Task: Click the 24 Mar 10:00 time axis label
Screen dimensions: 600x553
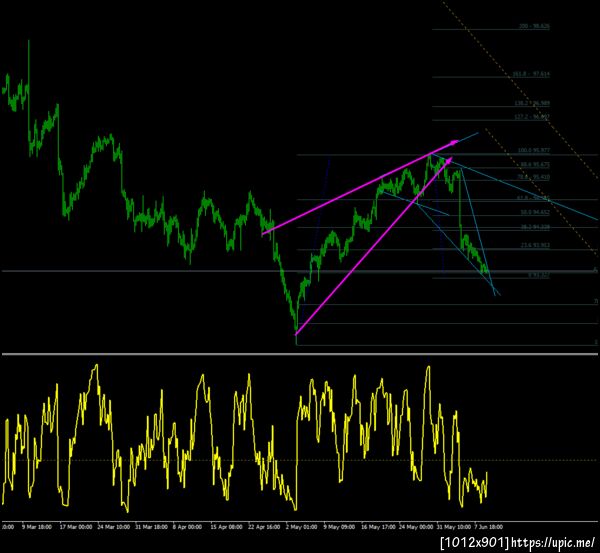Action: tap(114, 527)
